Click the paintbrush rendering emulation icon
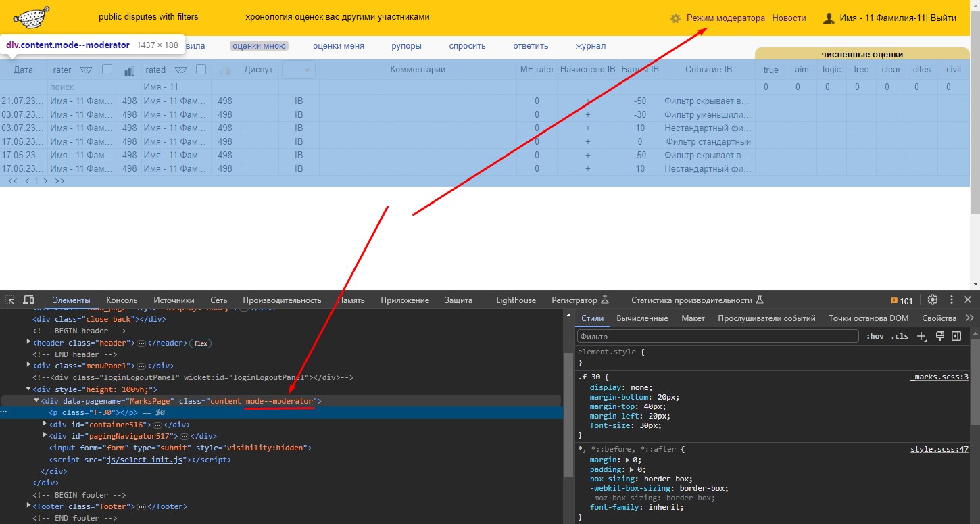 coord(939,336)
